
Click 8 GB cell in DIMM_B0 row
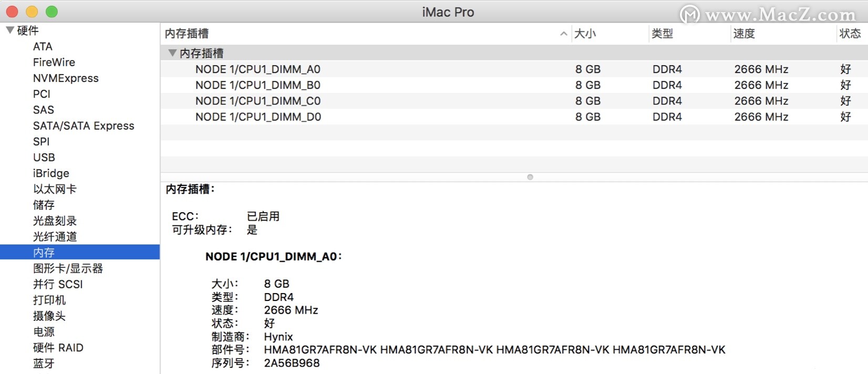tap(587, 85)
